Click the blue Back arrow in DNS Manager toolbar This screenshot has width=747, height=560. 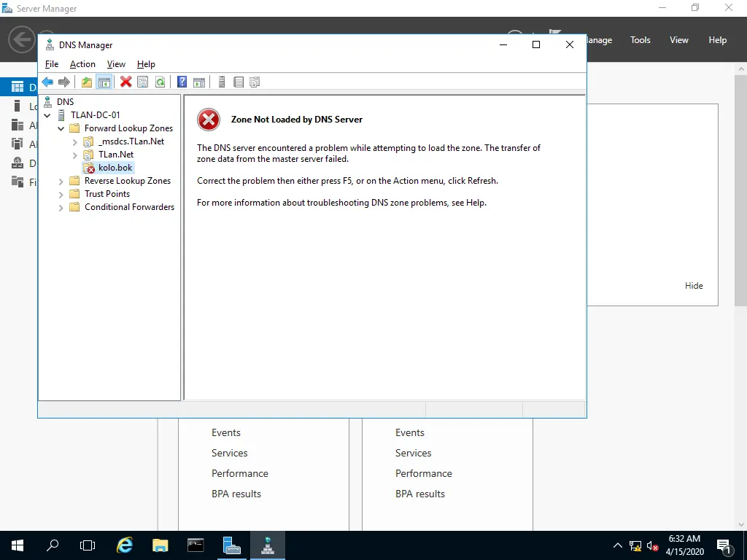47,82
